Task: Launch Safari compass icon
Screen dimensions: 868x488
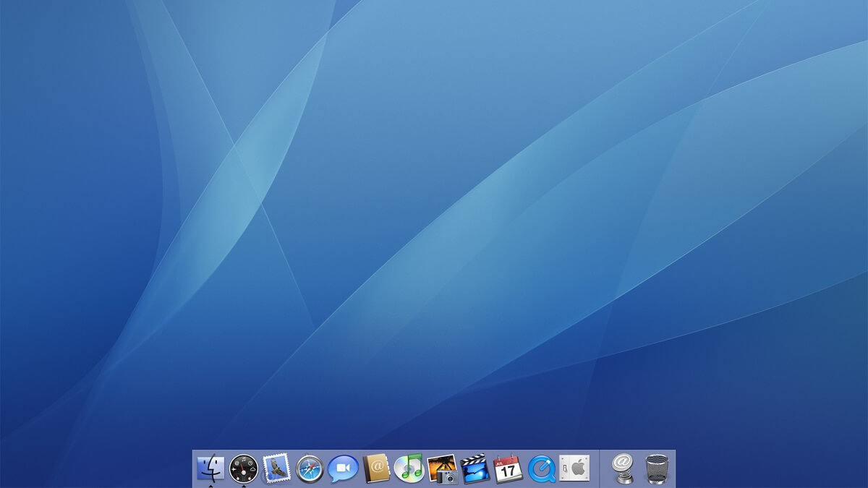Action: tap(310, 469)
